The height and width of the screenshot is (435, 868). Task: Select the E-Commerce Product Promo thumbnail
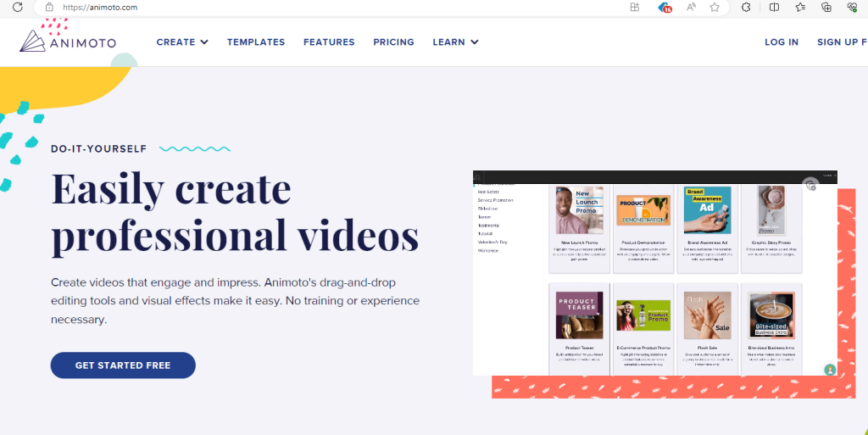tap(643, 315)
